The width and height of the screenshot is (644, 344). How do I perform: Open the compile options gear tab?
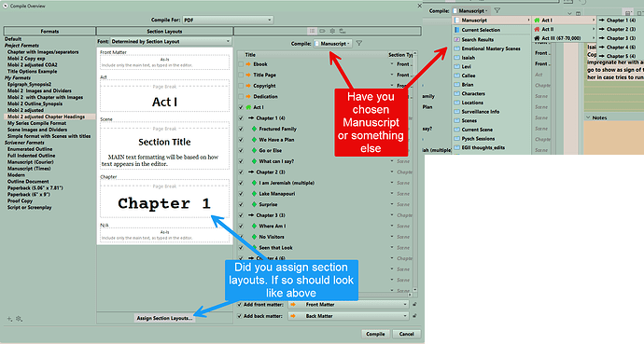332,31
